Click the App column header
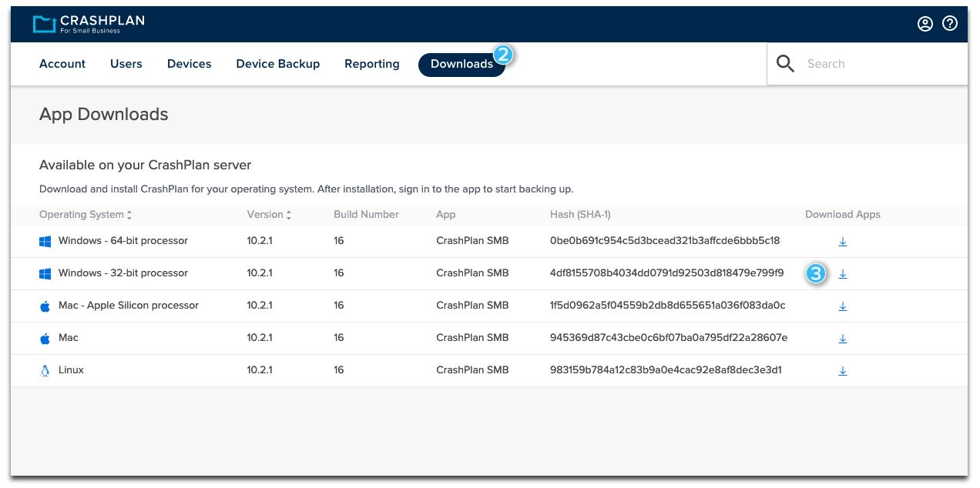The height and width of the screenshot is (488, 980). 446,215
